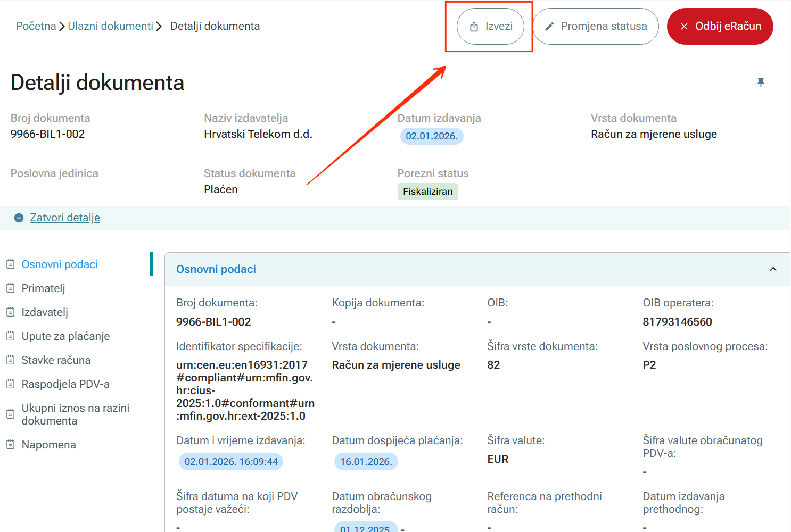Click the Fiskaliziran status badge
The height and width of the screenshot is (532, 791).
[427, 192]
